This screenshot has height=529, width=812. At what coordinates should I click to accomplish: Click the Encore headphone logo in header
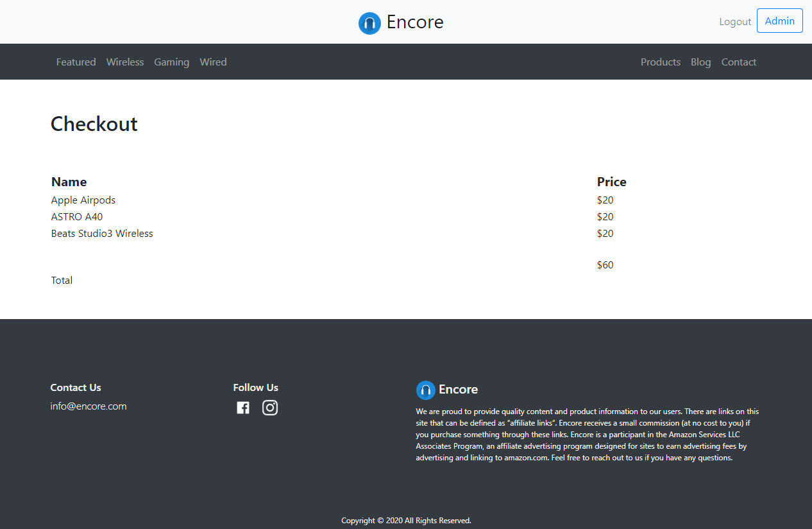click(x=369, y=23)
